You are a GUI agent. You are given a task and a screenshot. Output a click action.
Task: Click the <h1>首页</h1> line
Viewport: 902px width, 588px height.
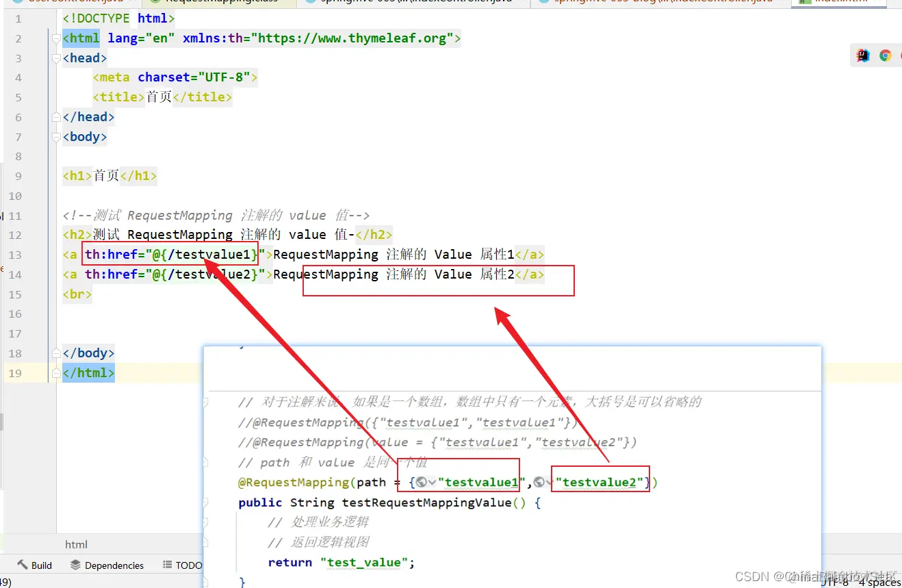pos(109,176)
